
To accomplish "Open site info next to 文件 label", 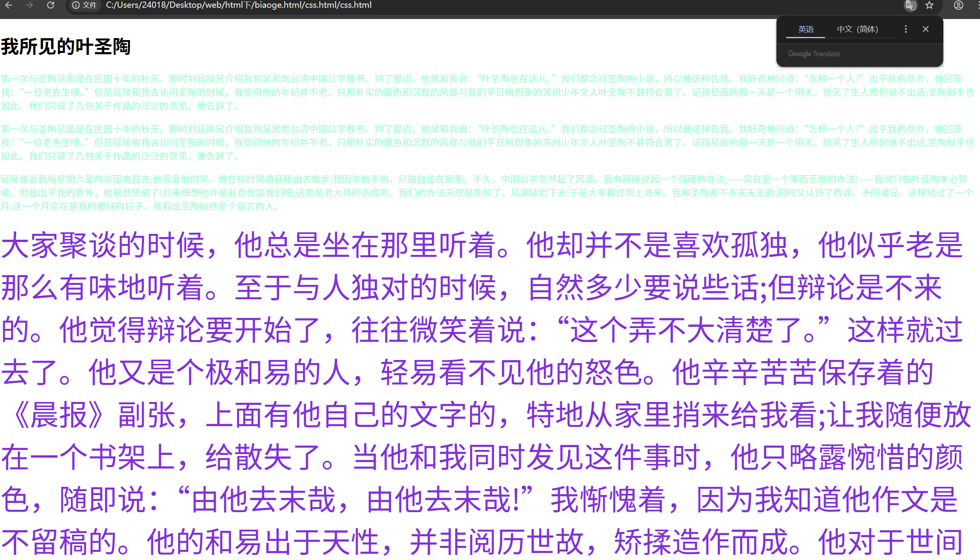I will coord(76,5).
